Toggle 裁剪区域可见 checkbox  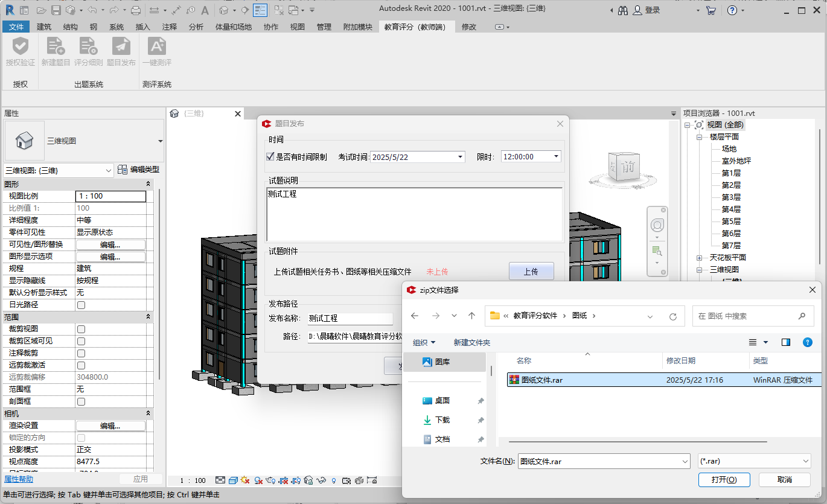pos(81,341)
